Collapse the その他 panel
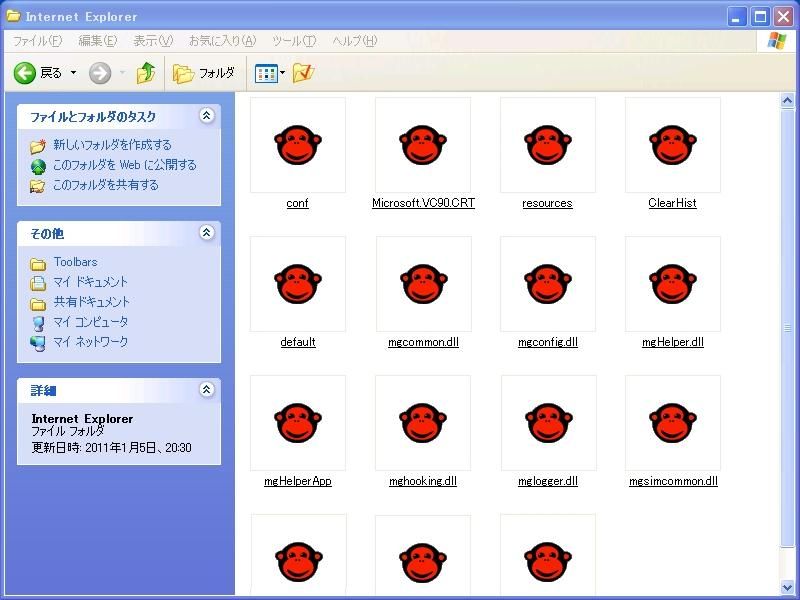The image size is (800, 600). 207,233
